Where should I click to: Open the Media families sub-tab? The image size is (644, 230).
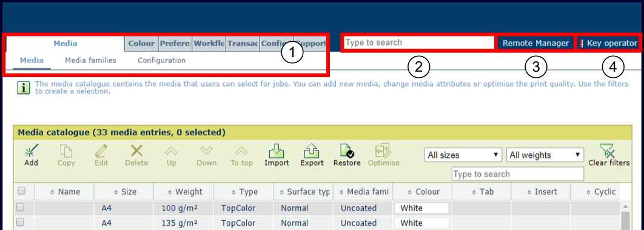coord(91,60)
